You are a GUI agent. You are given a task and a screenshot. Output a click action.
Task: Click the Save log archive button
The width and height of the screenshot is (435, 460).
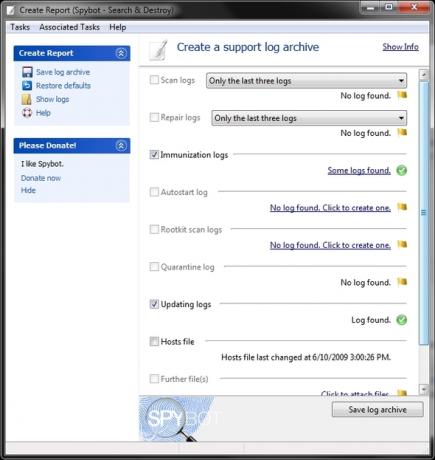click(x=378, y=409)
